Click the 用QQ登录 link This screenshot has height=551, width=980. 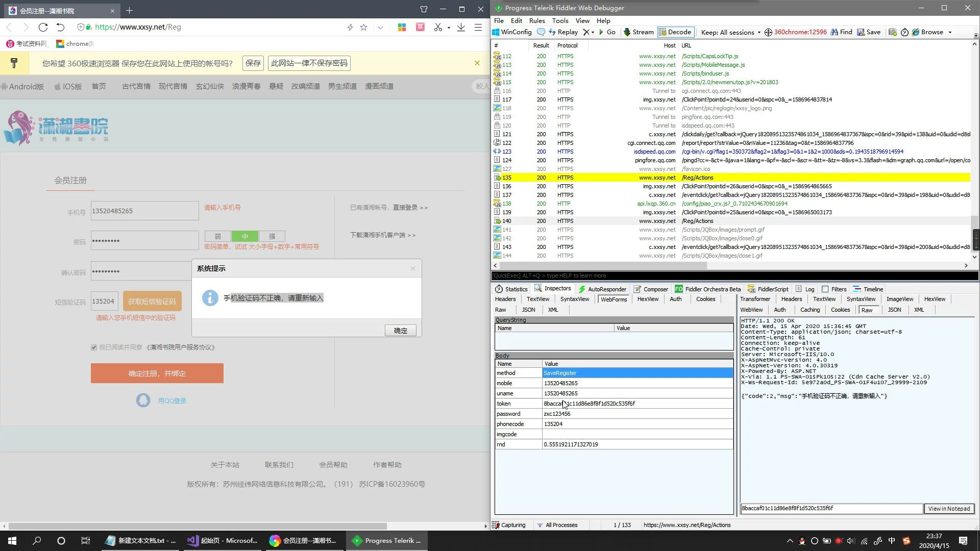[172, 400]
